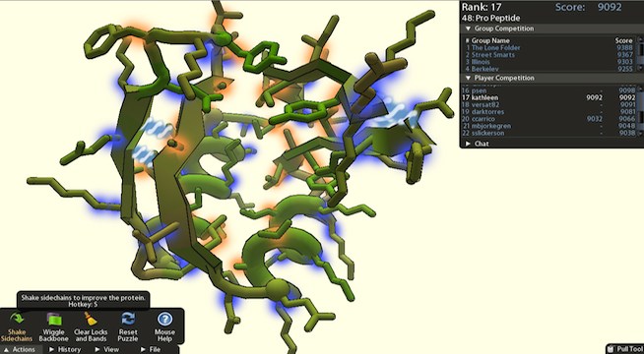Viewport: 644px width, 354px height.
Task: Open the View menu
Action: pyautogui.click(x=106, y=349)
